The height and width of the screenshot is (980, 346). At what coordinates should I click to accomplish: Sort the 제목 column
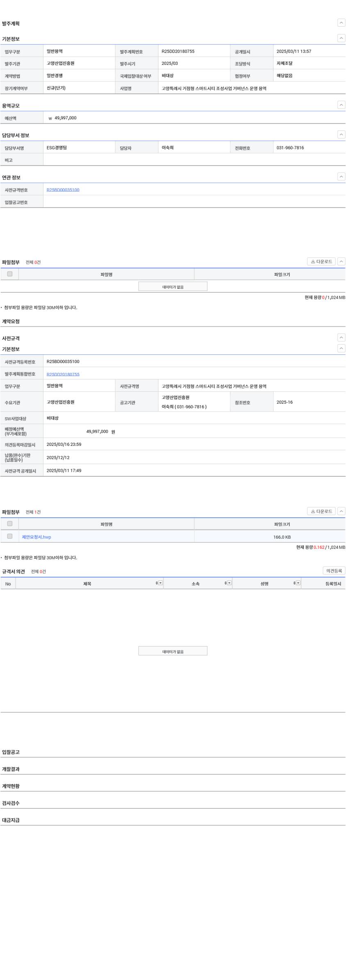click(157, 583)
